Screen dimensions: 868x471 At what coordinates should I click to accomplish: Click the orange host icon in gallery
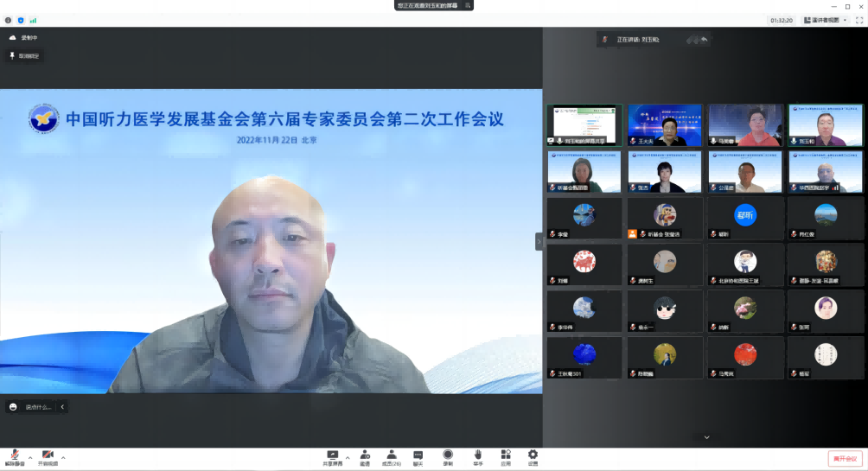click(632, 234)
